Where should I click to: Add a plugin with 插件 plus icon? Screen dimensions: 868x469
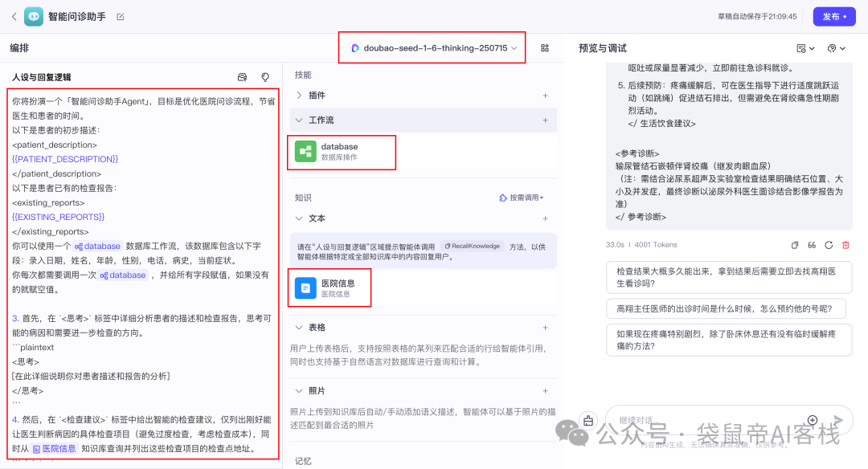click(x=545, y=95)
